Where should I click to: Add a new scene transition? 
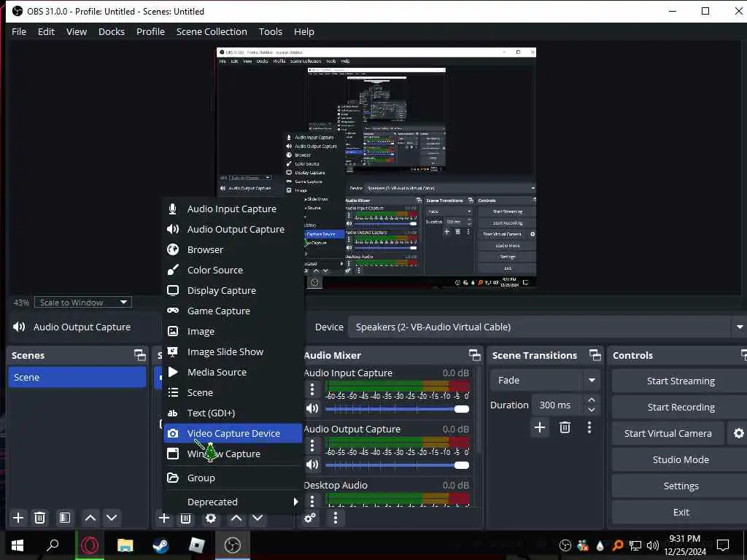point(540,427)
